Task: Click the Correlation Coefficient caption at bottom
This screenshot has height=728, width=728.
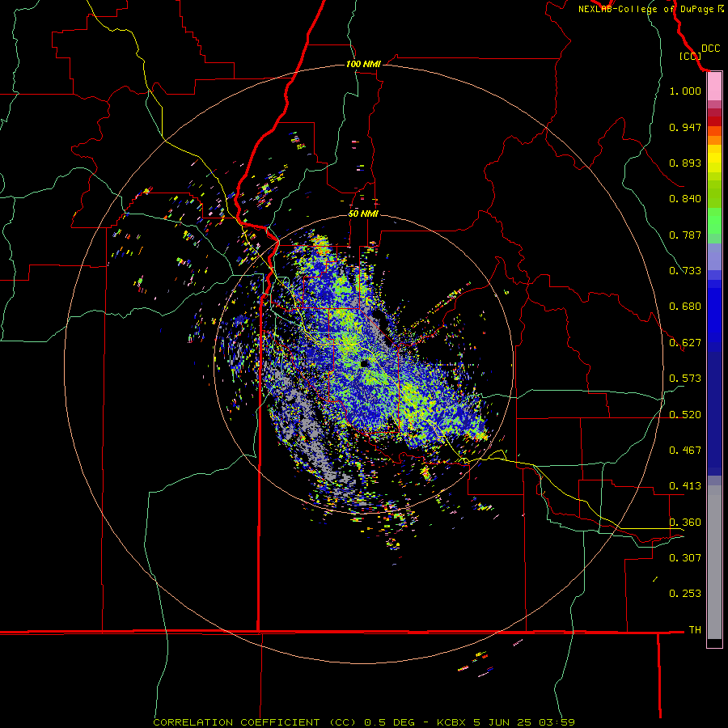Action: click(x=364, y=722)
